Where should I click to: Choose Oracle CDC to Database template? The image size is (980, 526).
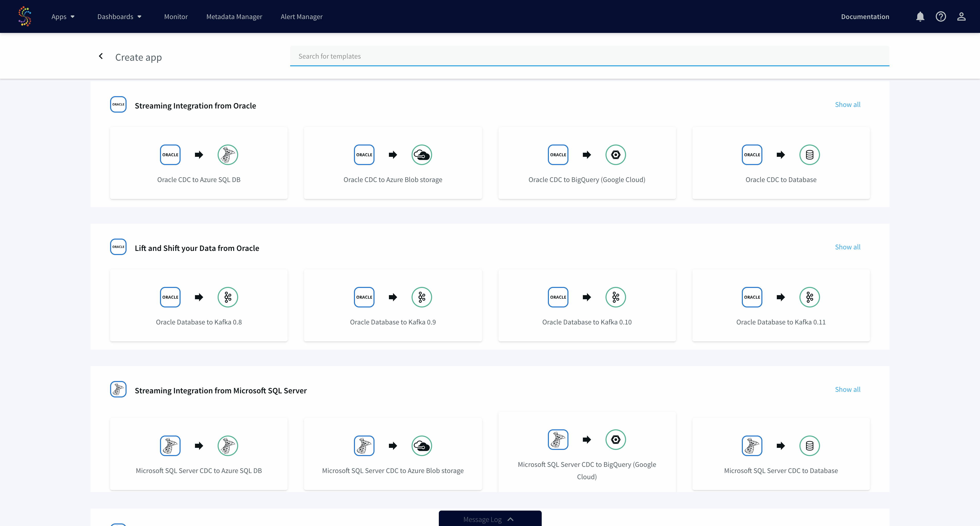[781, 163]
